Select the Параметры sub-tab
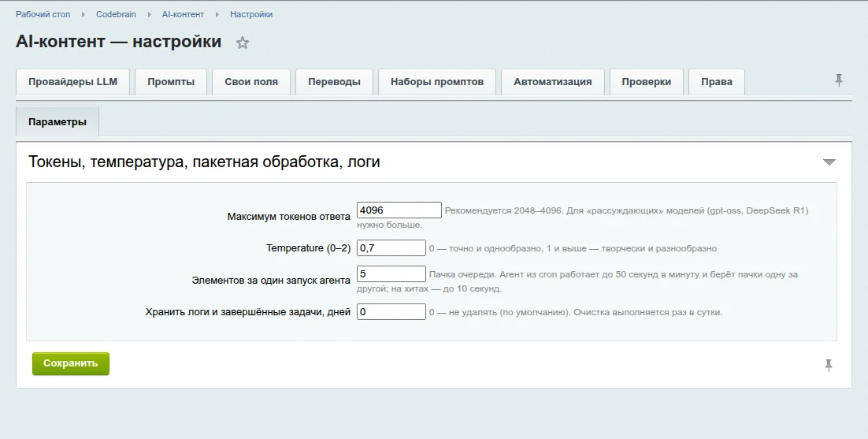Screen dimensions: 868x439 pos(57,122)
